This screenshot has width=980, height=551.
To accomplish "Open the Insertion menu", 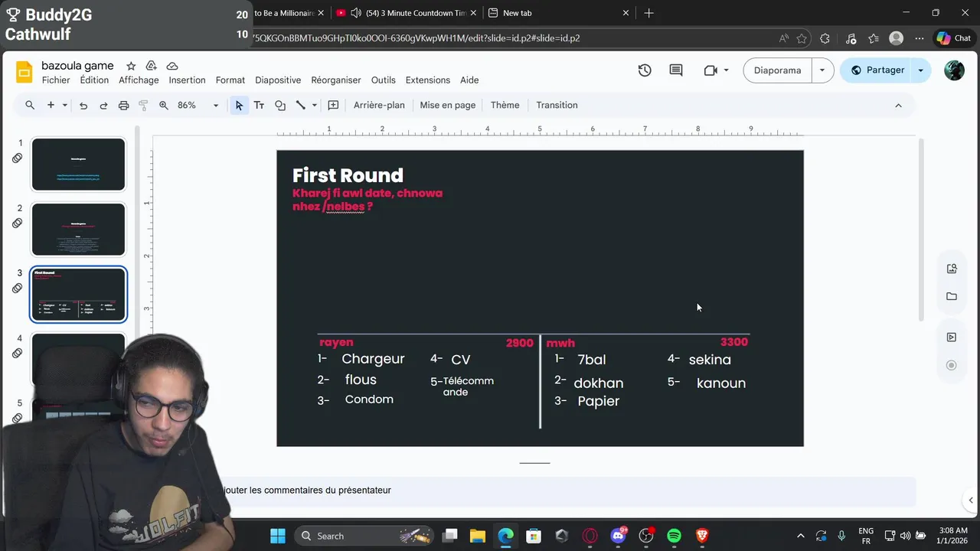I will pos(187,80).
